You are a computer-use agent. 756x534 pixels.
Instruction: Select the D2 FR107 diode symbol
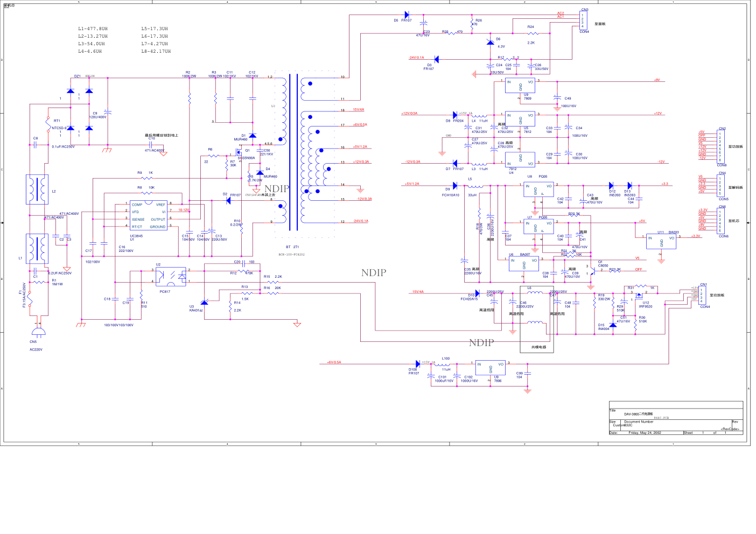click(x=228, y=200)
